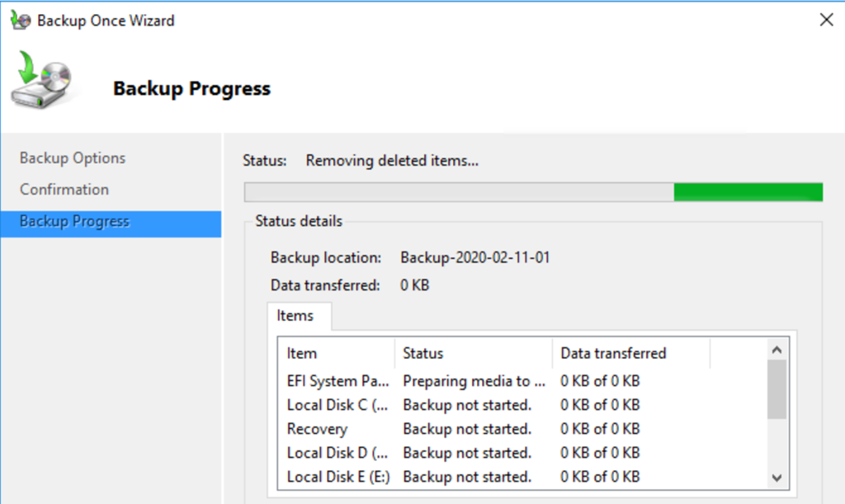Sort by Data transferred column header
This screenshot has width=845, height=504.
613,353
